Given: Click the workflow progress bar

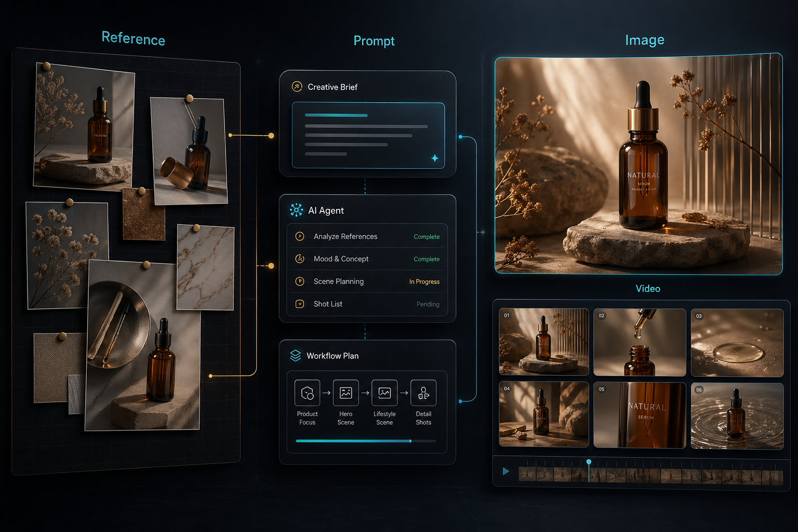Looking at the screenshot, I should click(x=366, y=441).
